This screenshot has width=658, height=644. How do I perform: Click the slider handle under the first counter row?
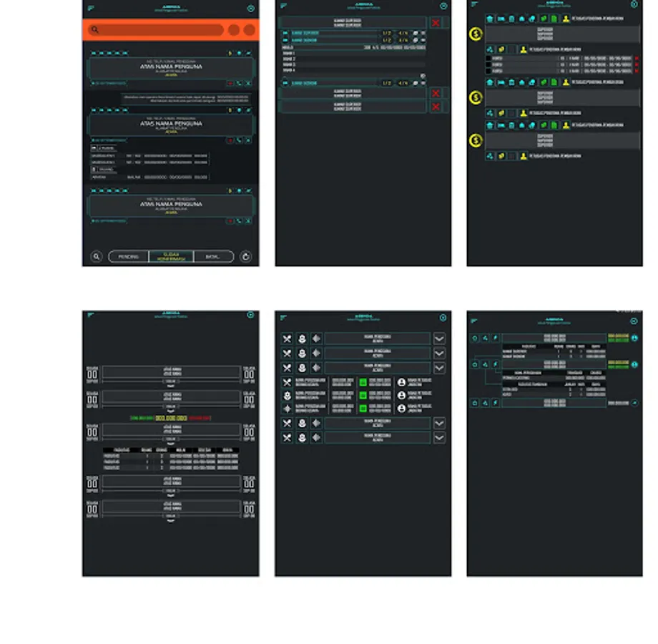pyautogui.click(x=171, y=381)
